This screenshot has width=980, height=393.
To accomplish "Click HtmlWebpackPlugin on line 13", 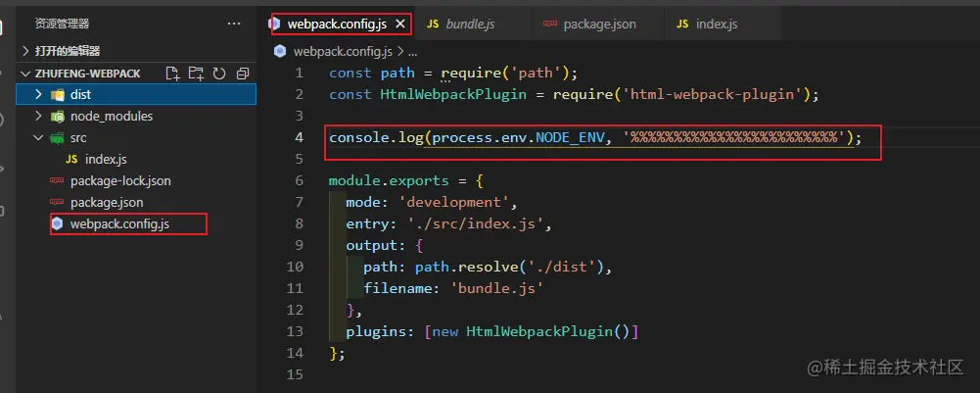I will pos(539,331).
